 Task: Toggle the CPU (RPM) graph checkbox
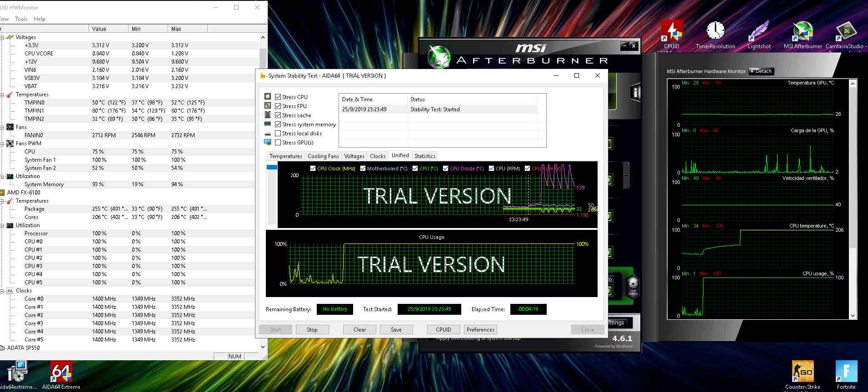pyautogui.click(x=491, y=168)
